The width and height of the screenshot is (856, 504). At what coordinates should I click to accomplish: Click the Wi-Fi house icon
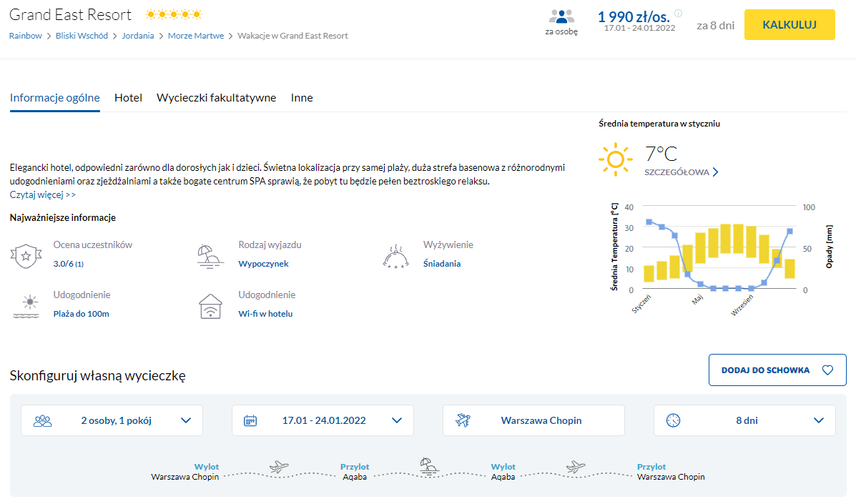[x=210, y=305]
